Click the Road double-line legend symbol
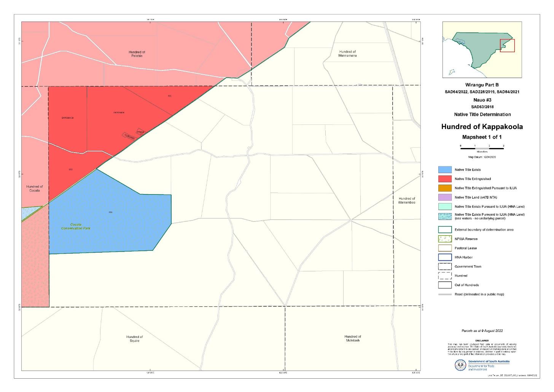554x392 pixels. click(445, 294)
